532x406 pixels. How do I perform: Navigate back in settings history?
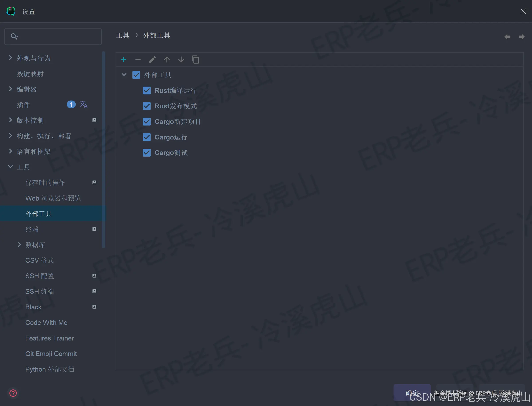[x=507, y=36]
